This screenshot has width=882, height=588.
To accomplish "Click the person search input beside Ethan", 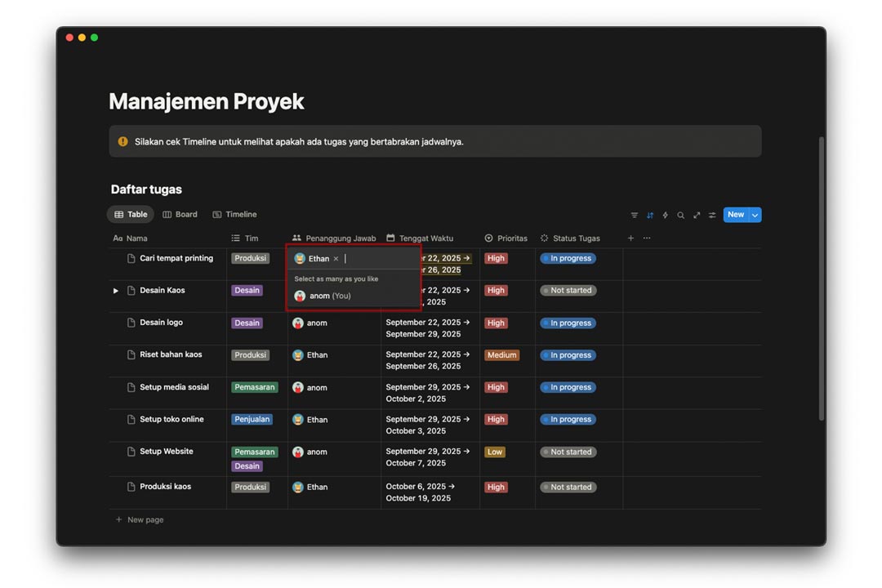I will click(376, 259).
